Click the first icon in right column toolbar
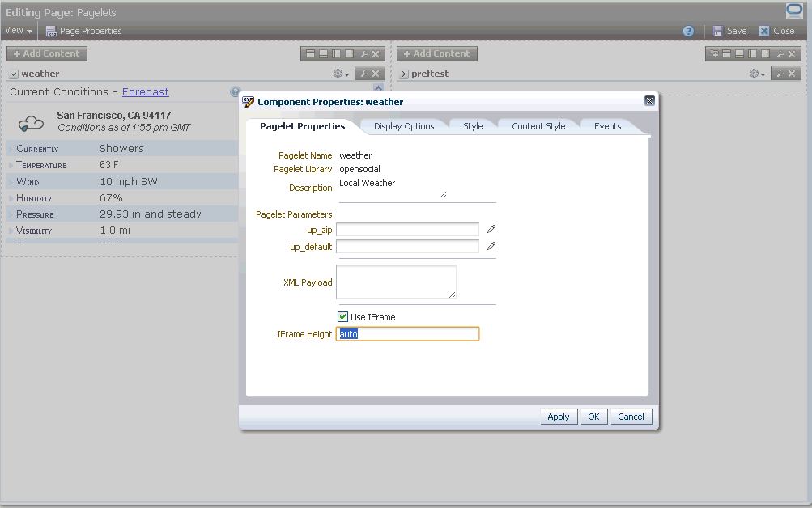This screenshot has height=508, width=812. coord(715,54)
